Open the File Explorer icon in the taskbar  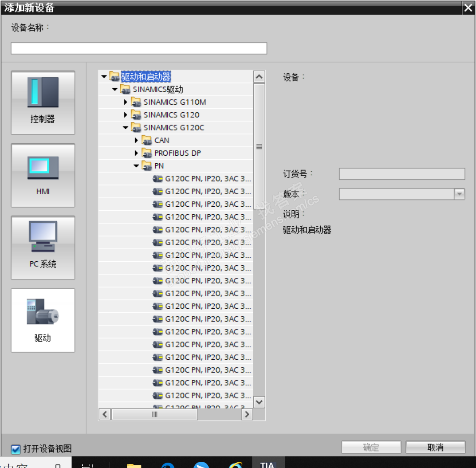coord(134,465)
